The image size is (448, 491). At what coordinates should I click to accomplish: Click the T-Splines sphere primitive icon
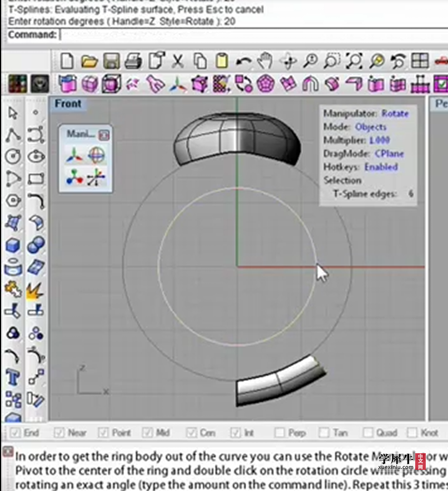pyautogui.click(x=89, y=84)
